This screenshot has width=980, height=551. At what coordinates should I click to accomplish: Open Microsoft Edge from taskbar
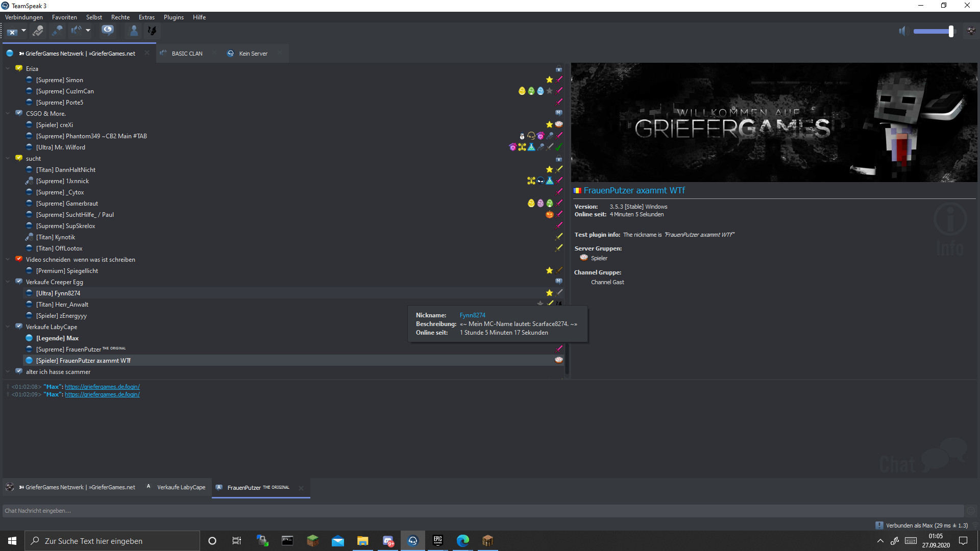[463, 541]
